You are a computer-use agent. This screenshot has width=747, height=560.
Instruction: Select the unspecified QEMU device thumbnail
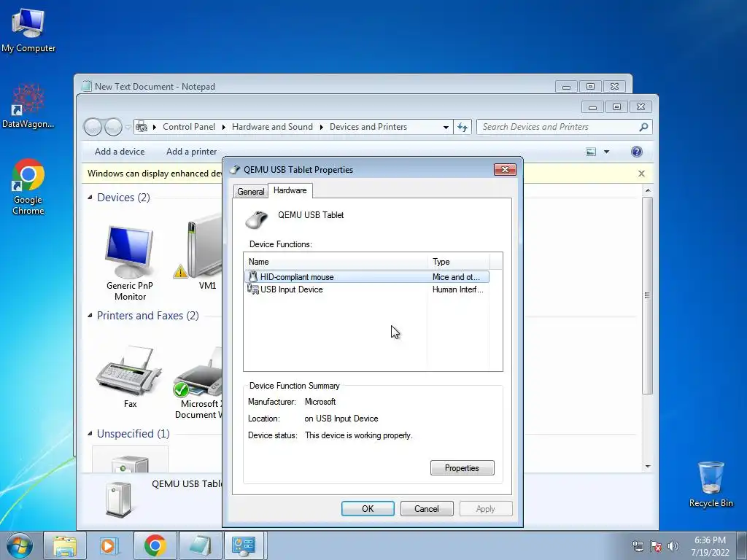pos(130,459)
